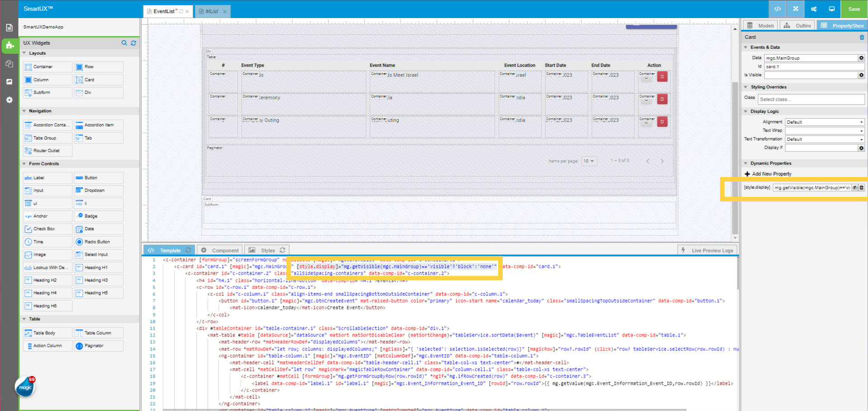Image resolution: width=868 pixels, height=411 pixels.
Task: Toggle the code view button in header
Action: click(x=777, y=9)
